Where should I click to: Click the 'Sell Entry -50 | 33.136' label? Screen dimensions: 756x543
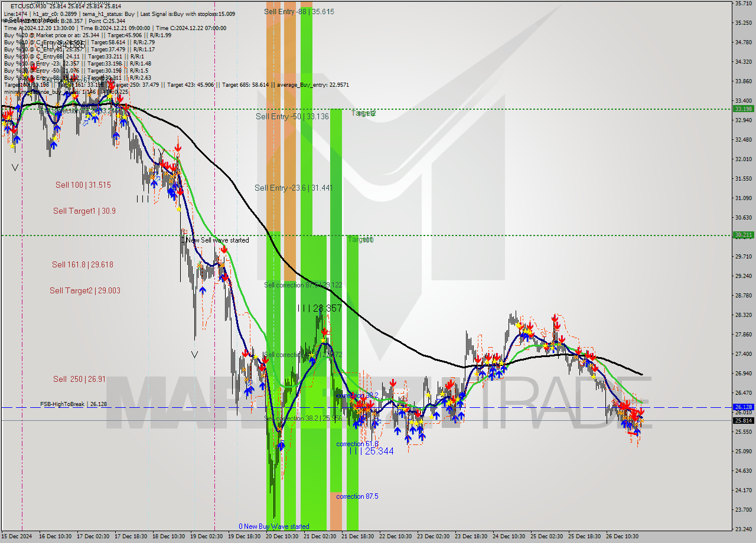[292, 116]
